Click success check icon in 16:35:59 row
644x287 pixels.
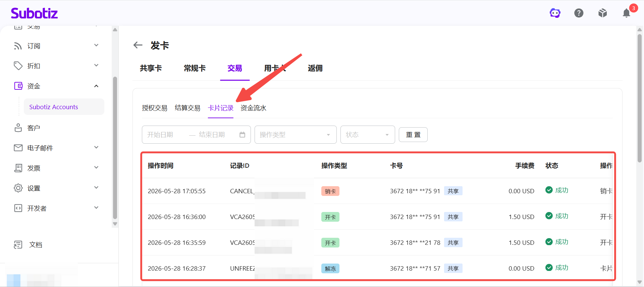tap(549, 241)
